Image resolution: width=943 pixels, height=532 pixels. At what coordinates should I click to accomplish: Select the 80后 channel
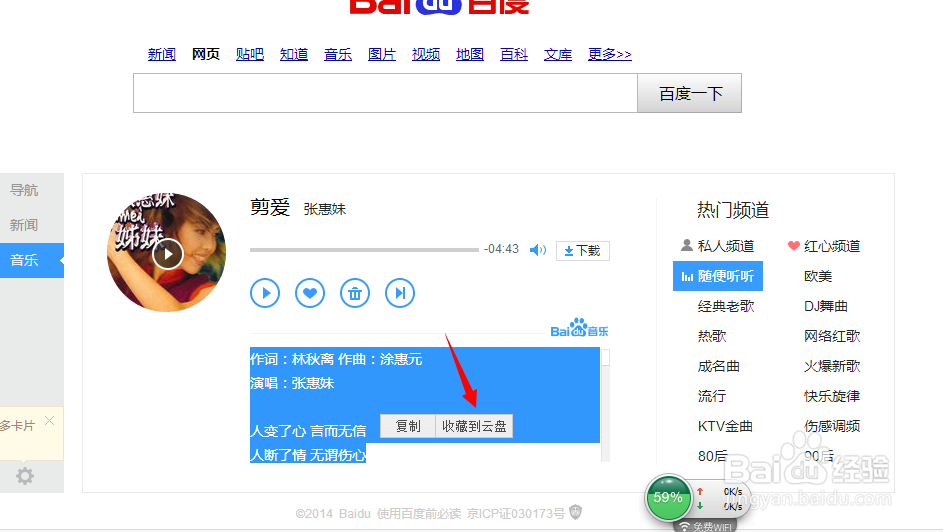713,456
